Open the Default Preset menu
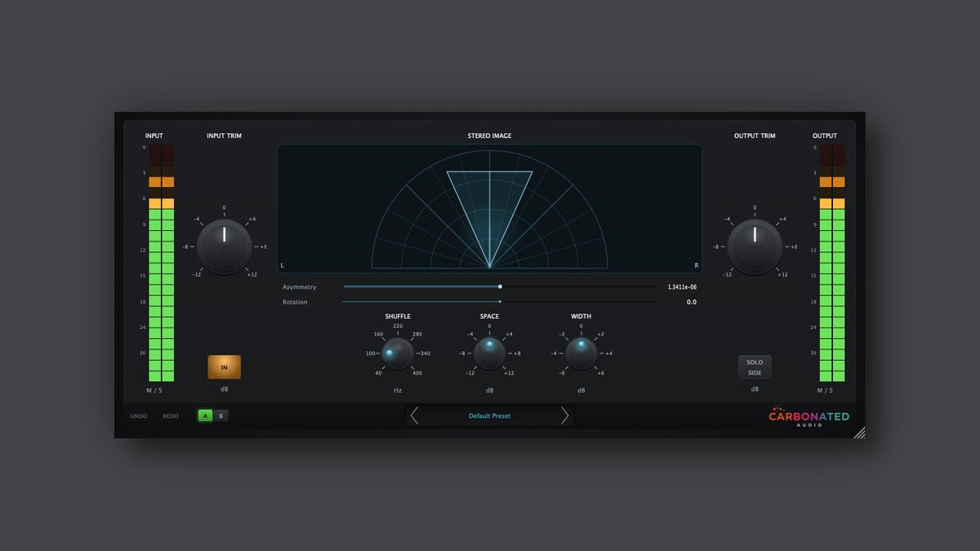 pyautogui.click(x=489, y=415)
